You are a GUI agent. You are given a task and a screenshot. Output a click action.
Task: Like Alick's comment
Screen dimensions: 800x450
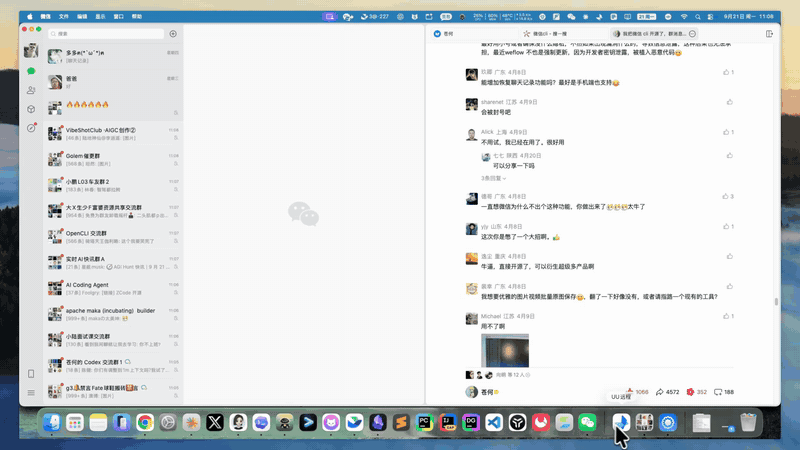coord(726,132)
